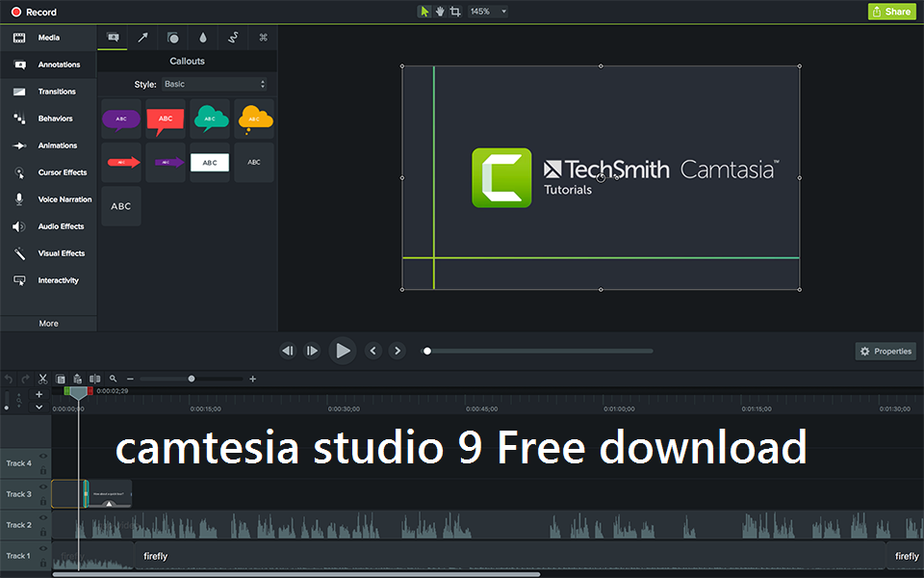Expand the track options chevron
The width and height of the screenshot is (924, 578).
tap(38, 407)
